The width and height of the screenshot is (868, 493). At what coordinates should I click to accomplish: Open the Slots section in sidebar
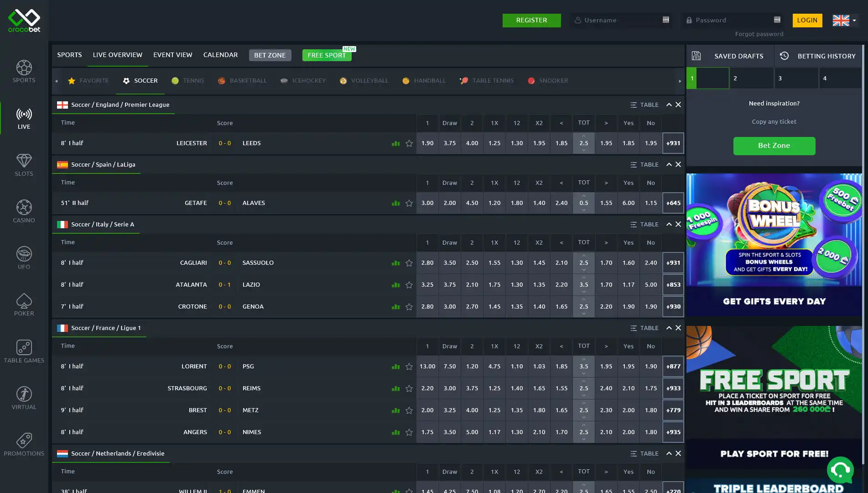(x=24, y=165)
